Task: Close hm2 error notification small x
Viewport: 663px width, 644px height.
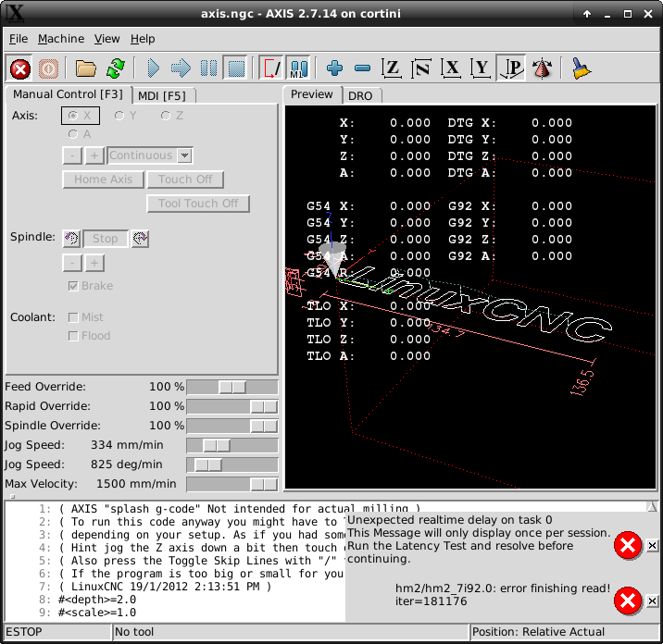Action: 653,601
